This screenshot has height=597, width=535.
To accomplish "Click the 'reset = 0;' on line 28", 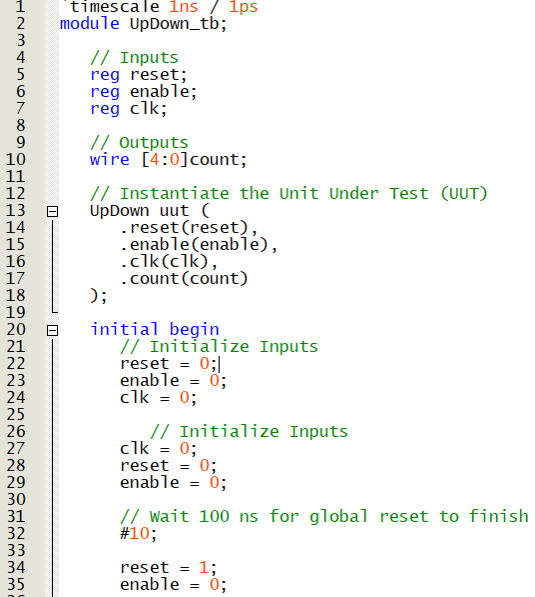I will tap(168, 466).
